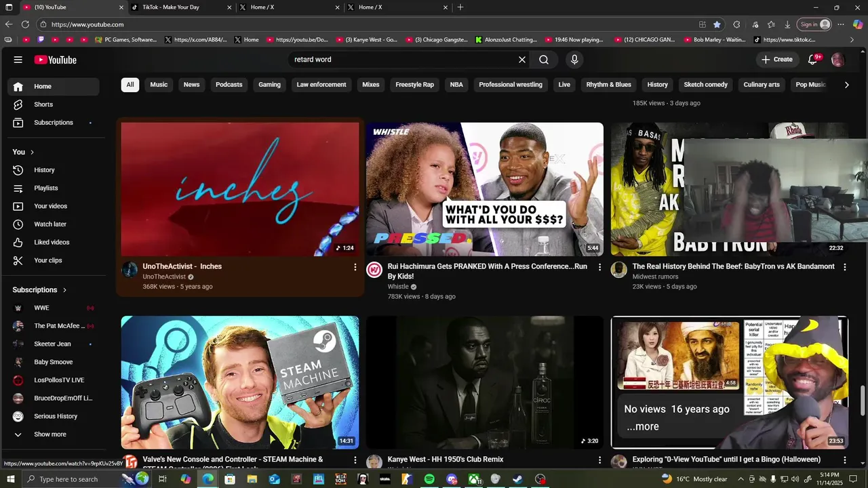This screenshot has height=488, width=868.
Task: Open a new browser tab
Action: point(460,7)
